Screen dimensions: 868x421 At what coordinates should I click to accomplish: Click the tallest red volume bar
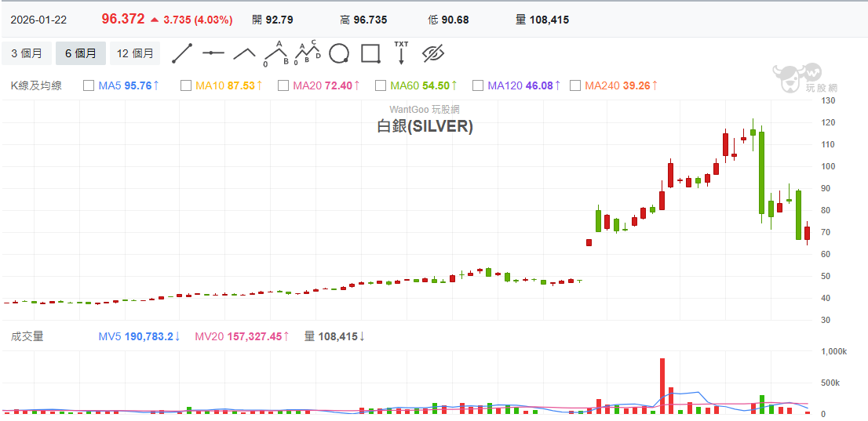pos(662,384)
